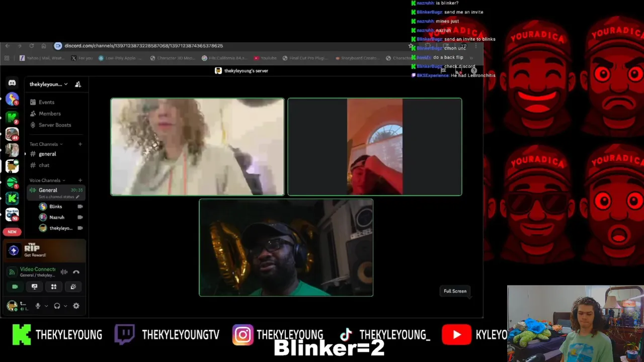The width and height of the screenshot is (644, 362).
Task: Collapse the Voice Channels category
Action: (47, 180)
